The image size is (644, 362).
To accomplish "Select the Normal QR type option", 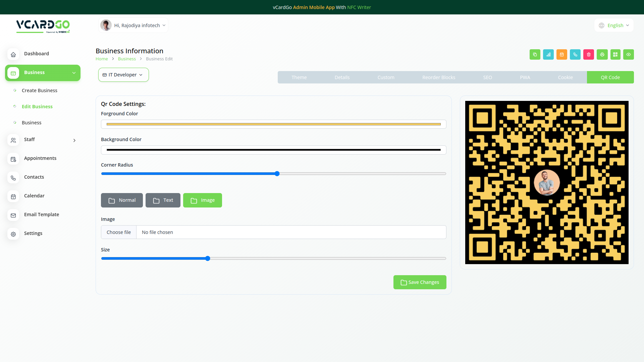I will click(122, 200).
